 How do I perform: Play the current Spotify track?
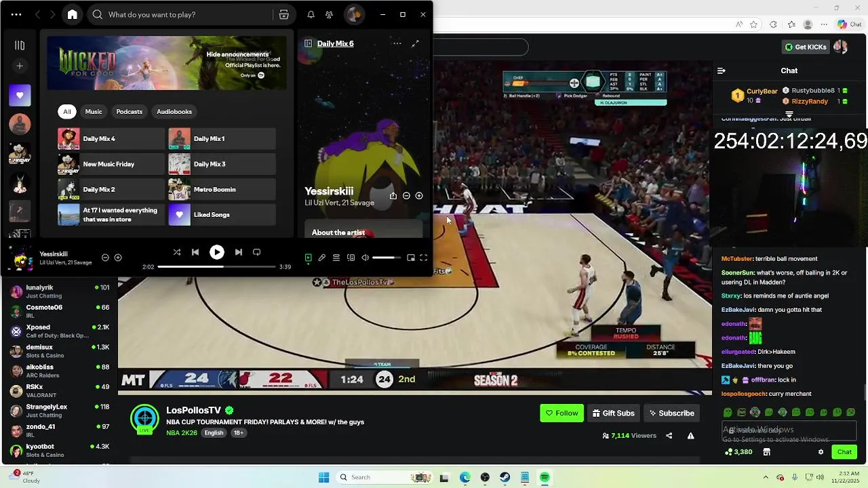217,252
